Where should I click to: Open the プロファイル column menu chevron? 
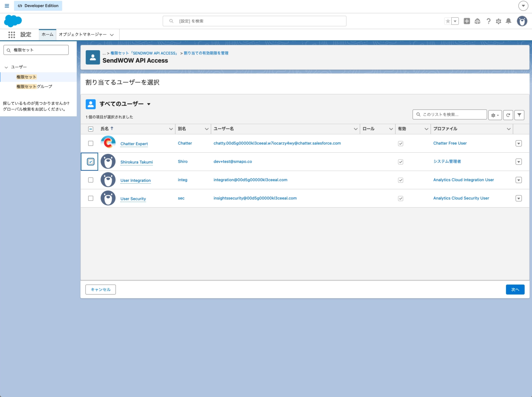(x=509, y=129)
